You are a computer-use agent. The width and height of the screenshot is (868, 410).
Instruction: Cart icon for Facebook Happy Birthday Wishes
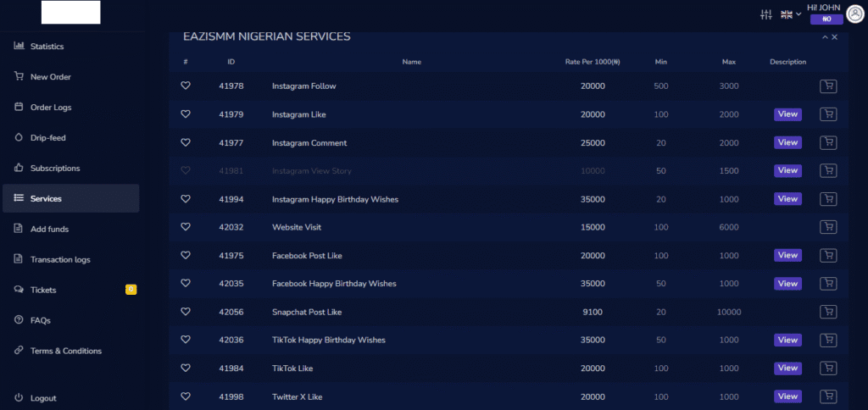click(828, 283)
